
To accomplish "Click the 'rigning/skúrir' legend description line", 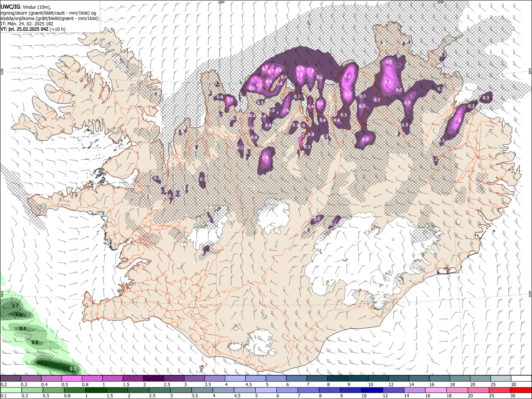I will (49, 13).
